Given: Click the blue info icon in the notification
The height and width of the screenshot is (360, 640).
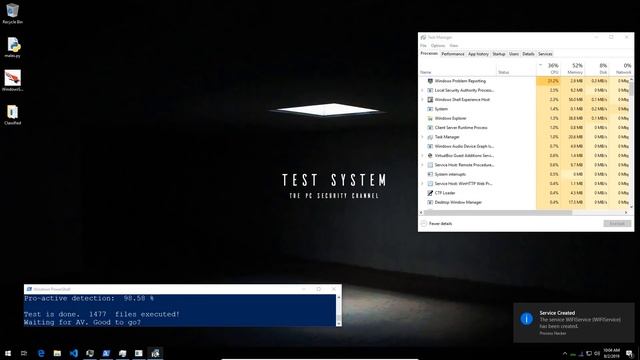Looking at the screenshot, I should (x=527, y=319).
